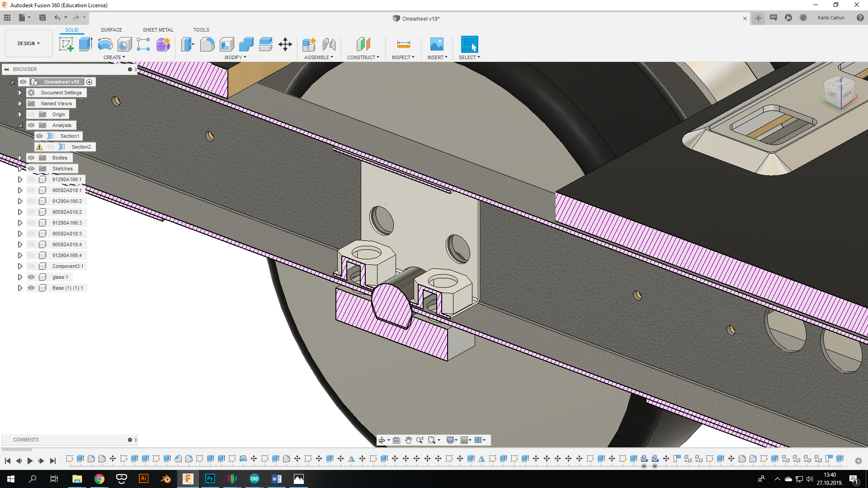Select the Hole tool
The height and width of the screenshot is (488, 868).
[124, 44]
